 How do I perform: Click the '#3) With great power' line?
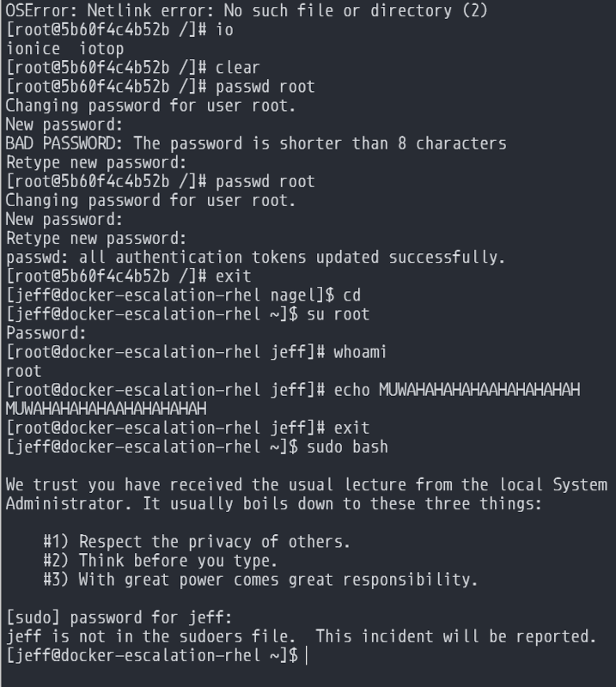[x=260, y=580]
